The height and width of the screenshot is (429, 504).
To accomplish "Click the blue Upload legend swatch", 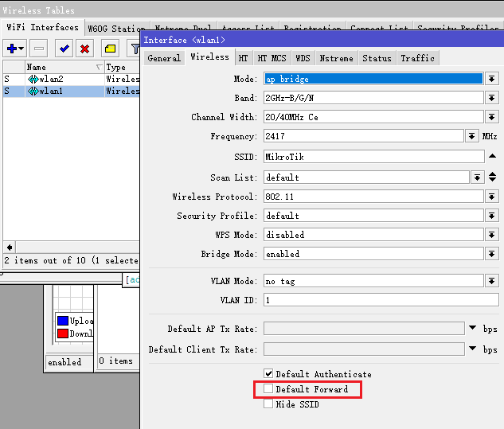I will coord(62,321).
